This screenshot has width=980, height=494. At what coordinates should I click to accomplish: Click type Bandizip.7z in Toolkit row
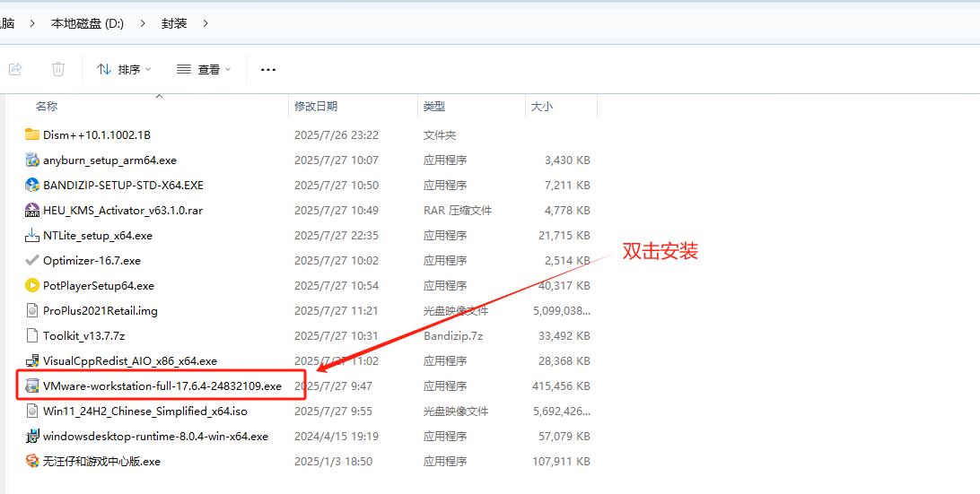point(453,335)
